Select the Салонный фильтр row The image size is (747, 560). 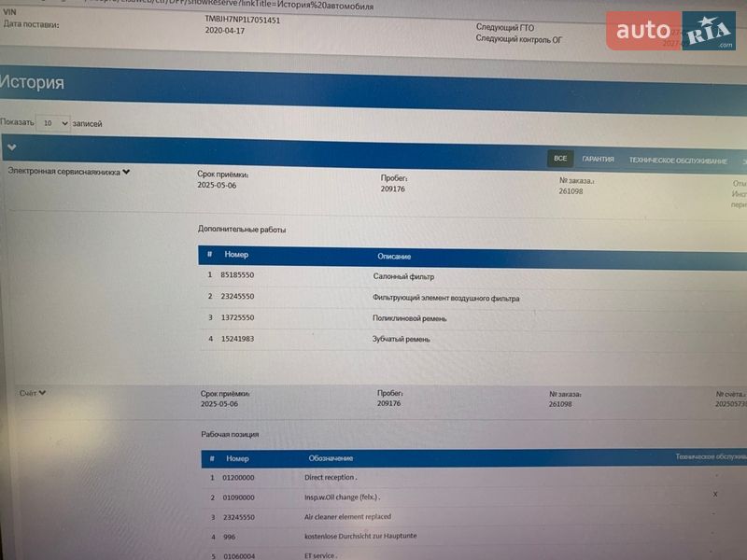[403, 276]
